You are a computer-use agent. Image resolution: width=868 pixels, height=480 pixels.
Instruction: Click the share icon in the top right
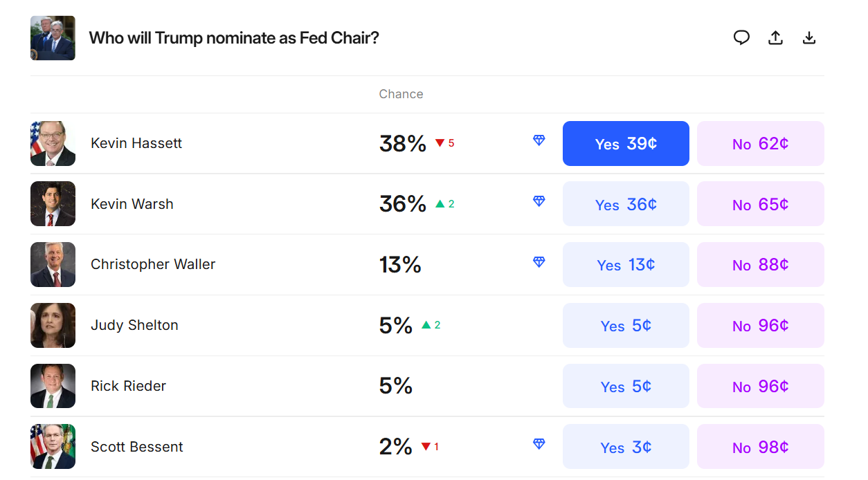pyautogui.click(x=775, y=38)
